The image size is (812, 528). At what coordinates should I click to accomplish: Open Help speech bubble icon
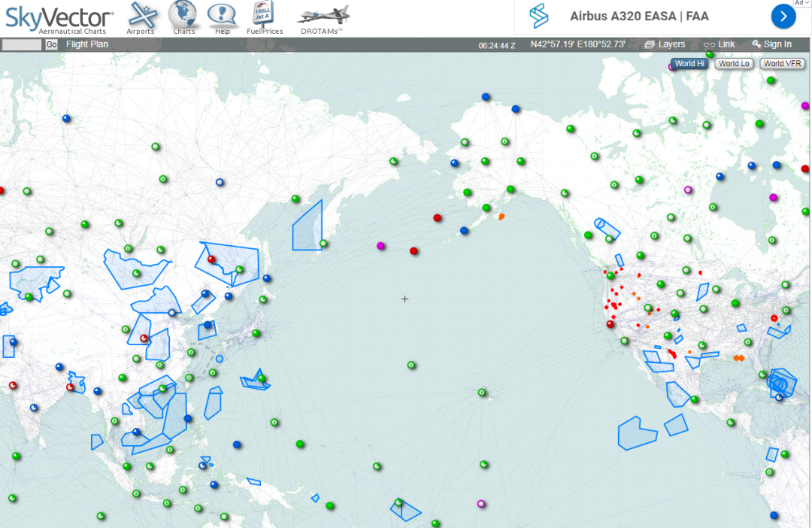point(223,14)
